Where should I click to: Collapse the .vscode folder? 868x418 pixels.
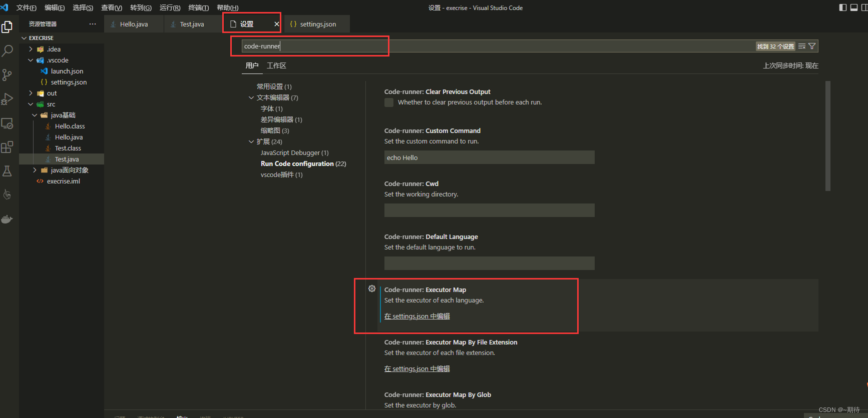[x=31, y=60]
